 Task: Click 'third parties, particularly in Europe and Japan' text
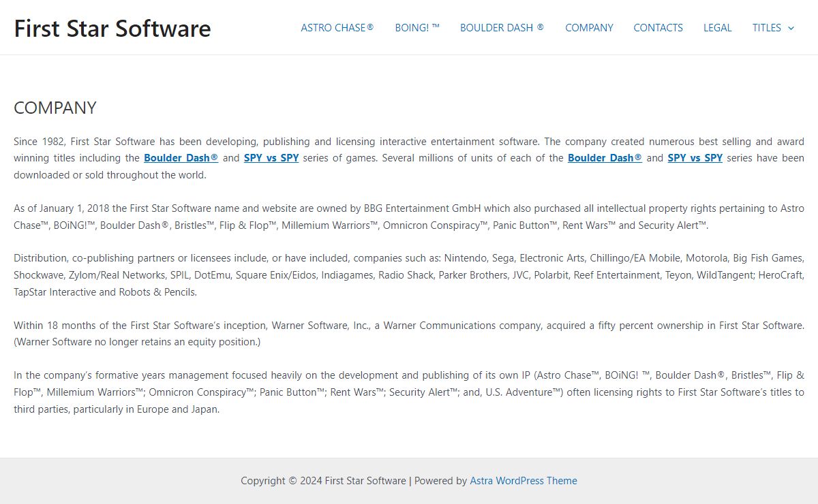[117, 409]
